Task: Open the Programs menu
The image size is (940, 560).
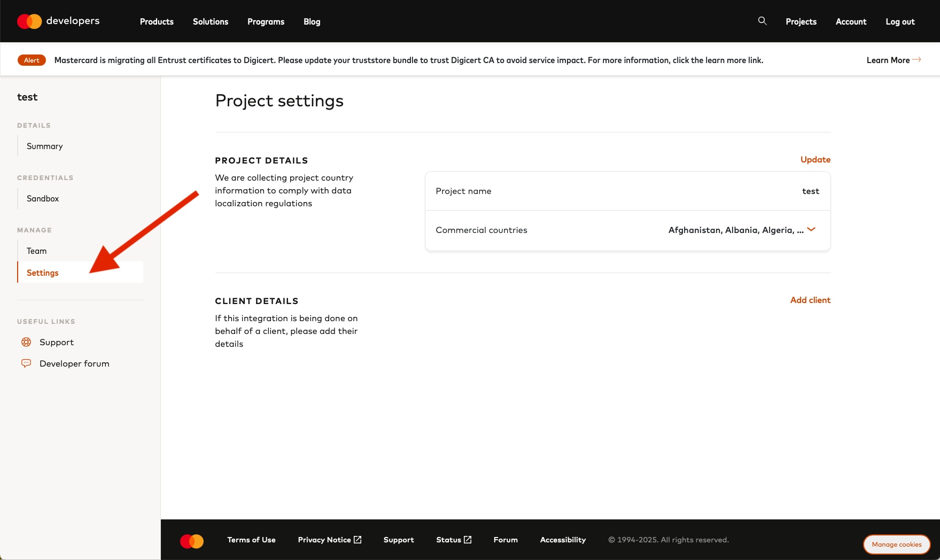Action: (x=266, y=21)
